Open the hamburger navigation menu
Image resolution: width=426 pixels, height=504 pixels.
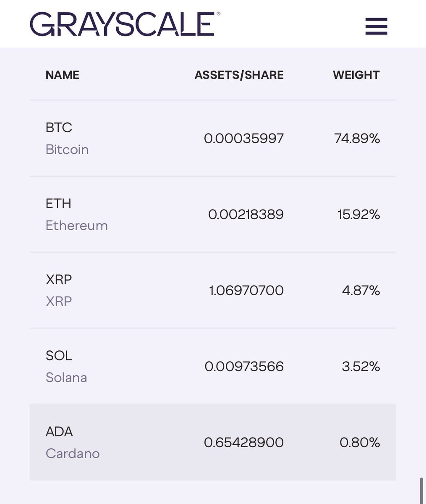(x=376, y=26)
